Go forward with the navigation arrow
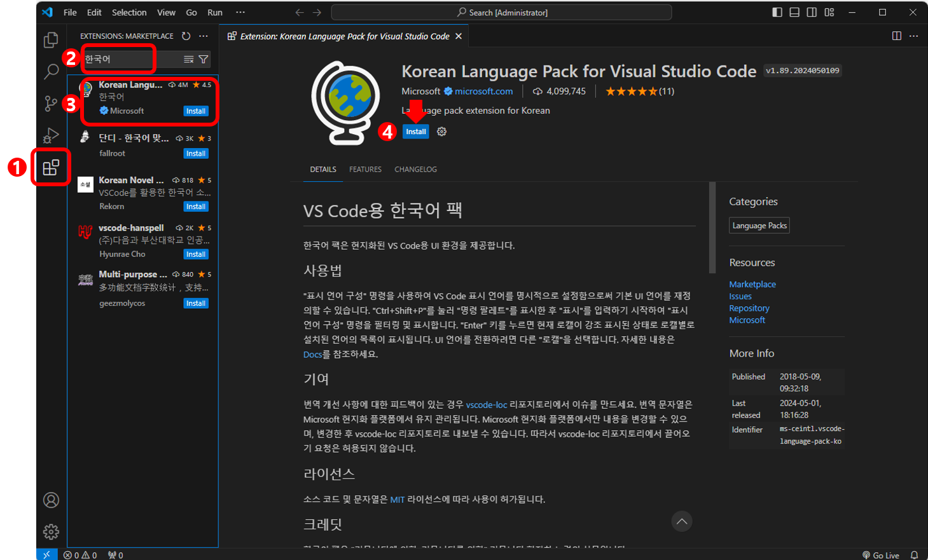Image resolution: width=928 pixels, height=560 pixels. 317,12
